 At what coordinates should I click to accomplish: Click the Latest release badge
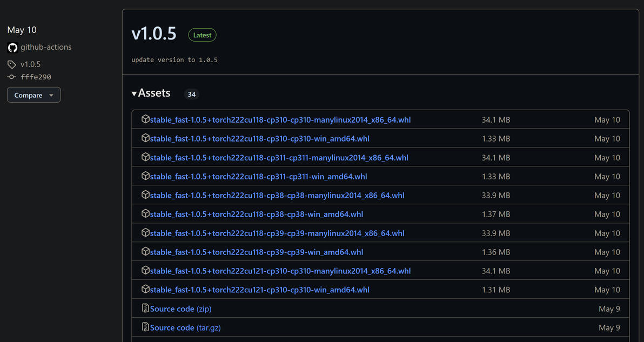[x=202, y=35]
